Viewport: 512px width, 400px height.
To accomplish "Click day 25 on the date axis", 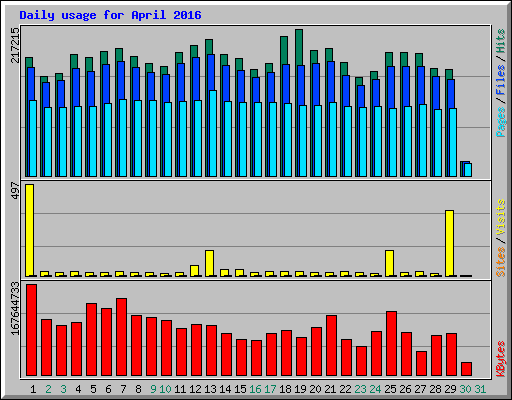I will pyautogui.click(x=390, y=389).
